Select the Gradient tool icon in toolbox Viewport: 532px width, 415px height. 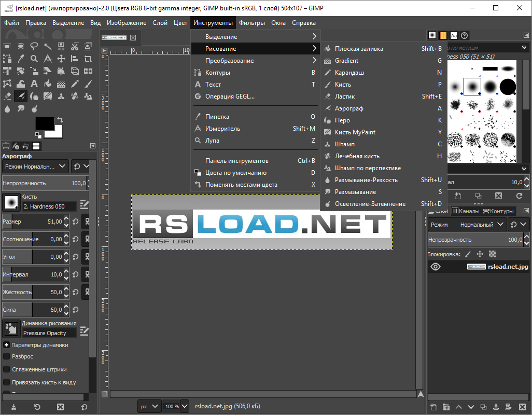61,84
